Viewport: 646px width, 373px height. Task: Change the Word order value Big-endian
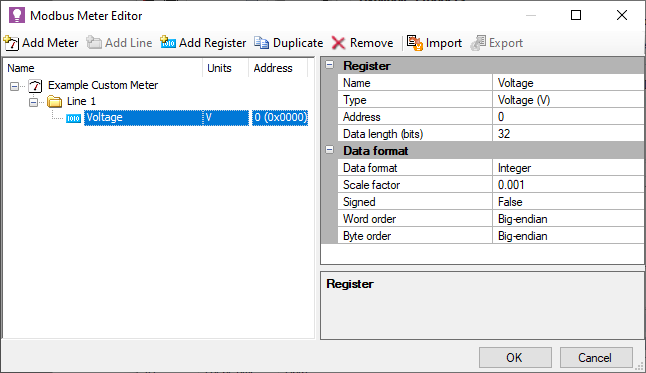pos(568,219)
